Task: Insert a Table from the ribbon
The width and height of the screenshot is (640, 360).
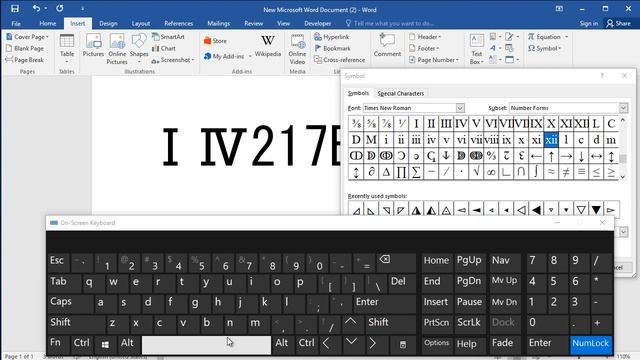Action: click(x=67, y=49)
